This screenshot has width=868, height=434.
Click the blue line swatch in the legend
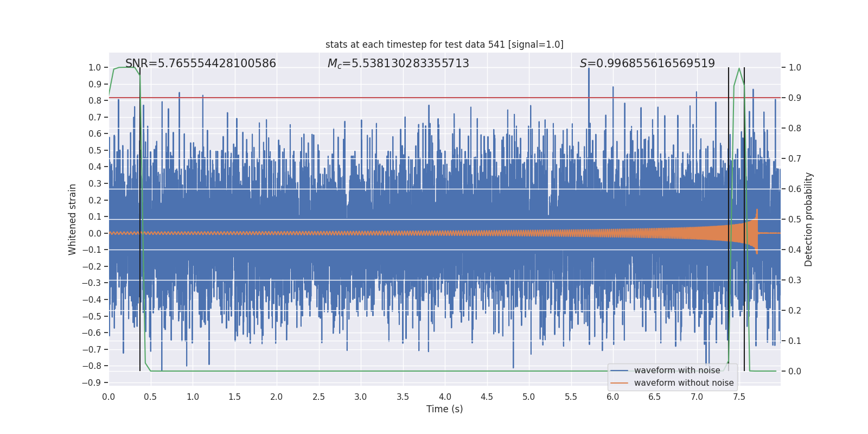(619, 371)
